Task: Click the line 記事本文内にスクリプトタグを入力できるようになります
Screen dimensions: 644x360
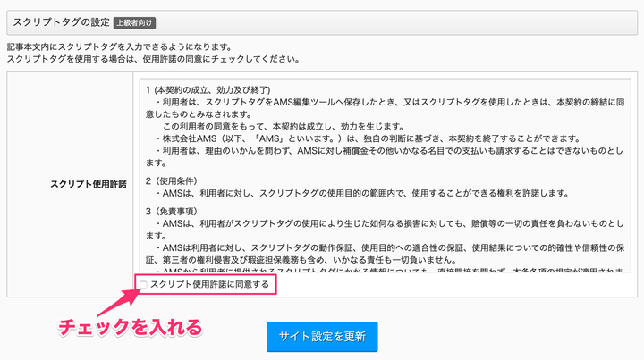Action: tap(120, 46)
